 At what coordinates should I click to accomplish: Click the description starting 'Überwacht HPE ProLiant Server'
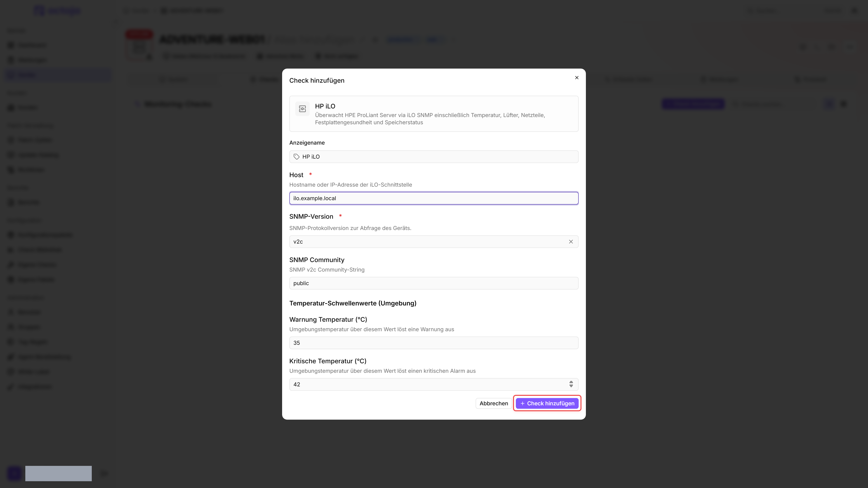point(430,119)
